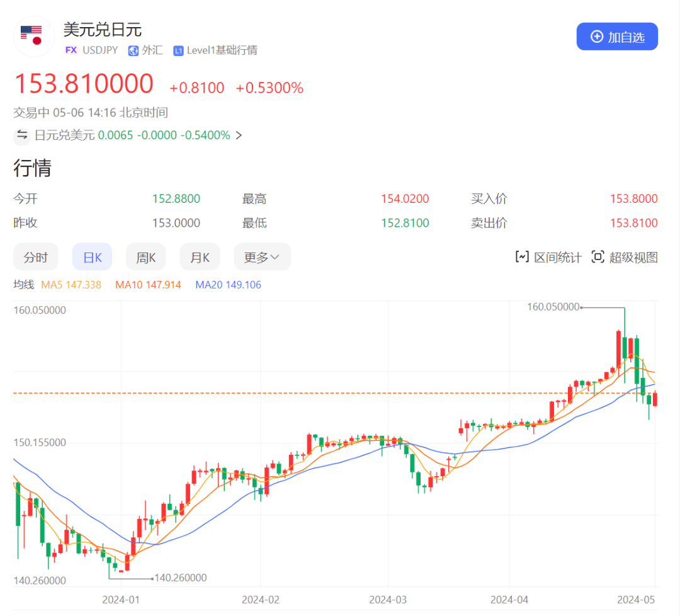Image resolution: width=680 pixels, height=616 pixels.
Task: Select the currently active 日K tab
Action: tap(92, 256)
